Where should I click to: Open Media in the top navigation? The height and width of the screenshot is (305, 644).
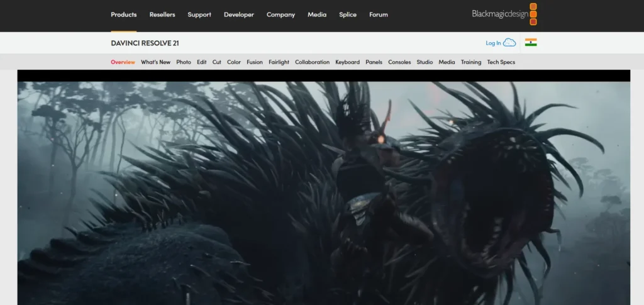click(317, 14)
